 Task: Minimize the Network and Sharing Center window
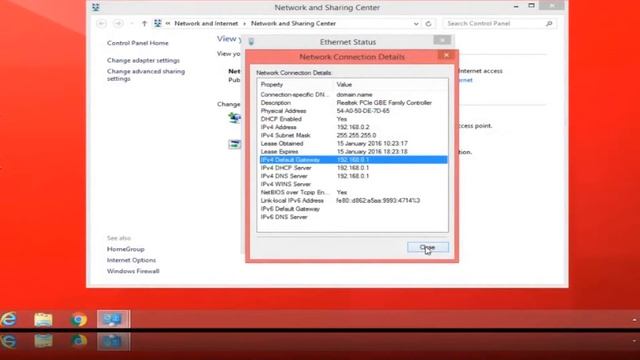(x=516, y=7)
